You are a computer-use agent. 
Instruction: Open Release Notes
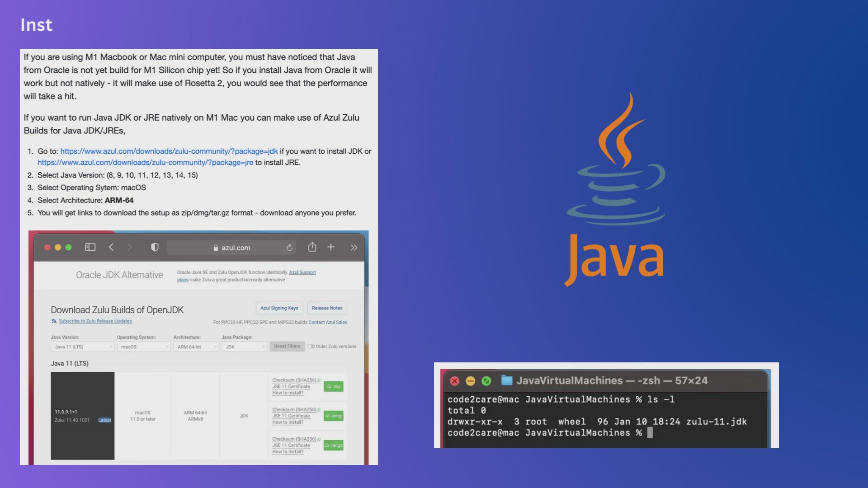pyautogui.click(x=327, y=308)
